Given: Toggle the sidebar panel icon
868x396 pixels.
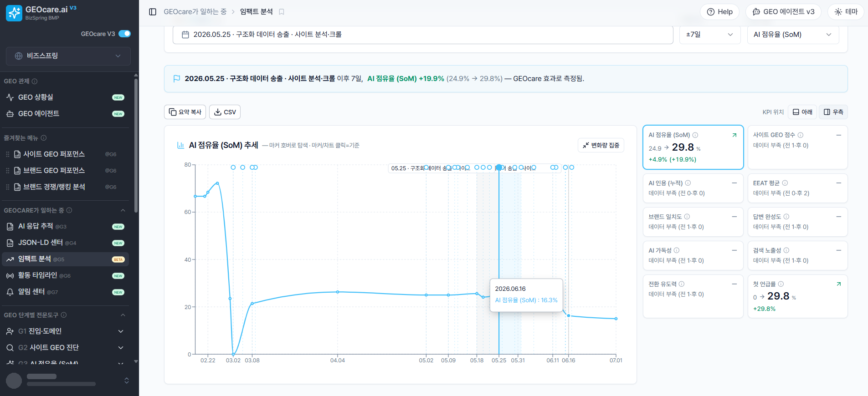Looking at the screenshot, I should point(153,12).
